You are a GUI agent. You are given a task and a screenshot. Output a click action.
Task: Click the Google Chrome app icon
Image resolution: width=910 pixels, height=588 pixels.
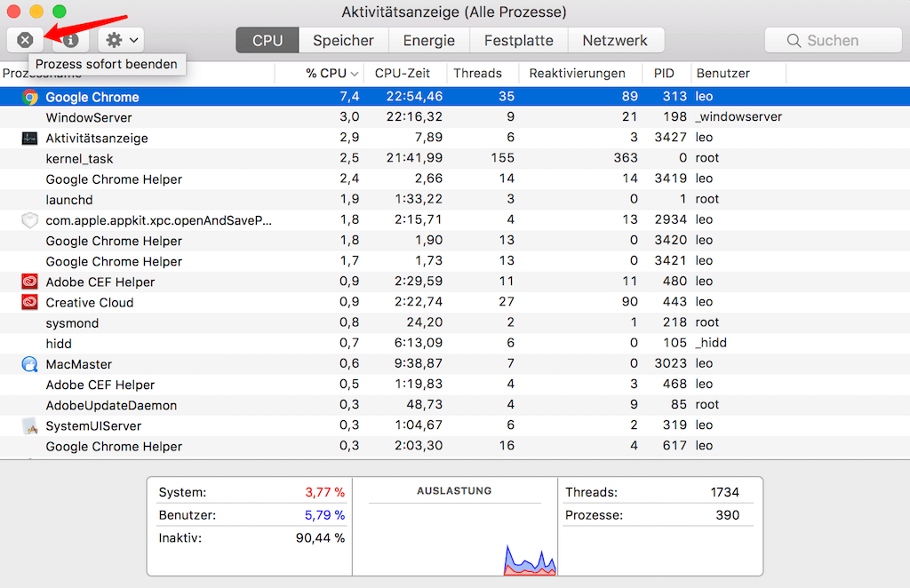click(x=29, y=97)
